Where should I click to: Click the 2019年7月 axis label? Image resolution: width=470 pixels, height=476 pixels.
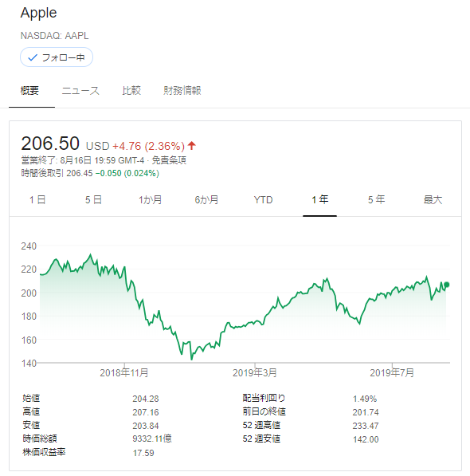tap(392, 373)
